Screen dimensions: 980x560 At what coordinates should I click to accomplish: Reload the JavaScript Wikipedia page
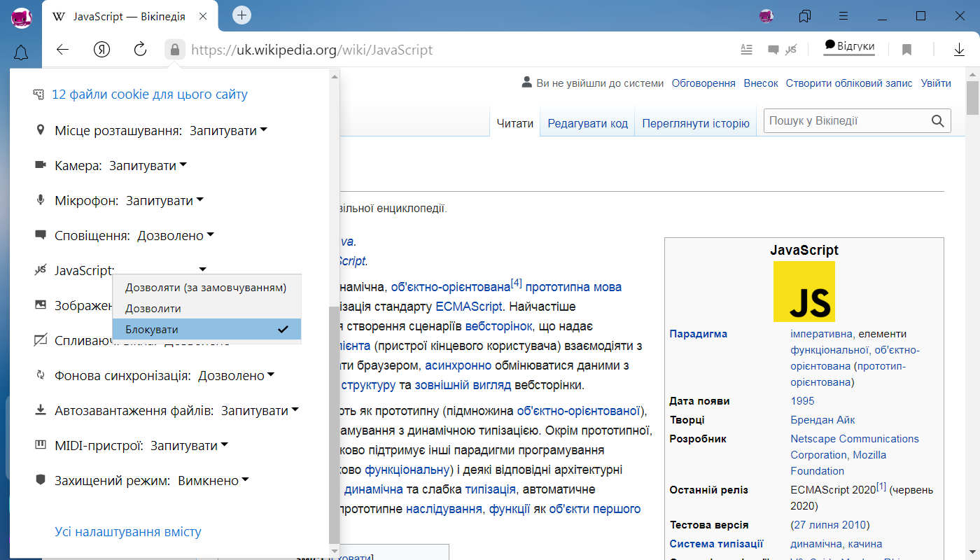point(140,50)
